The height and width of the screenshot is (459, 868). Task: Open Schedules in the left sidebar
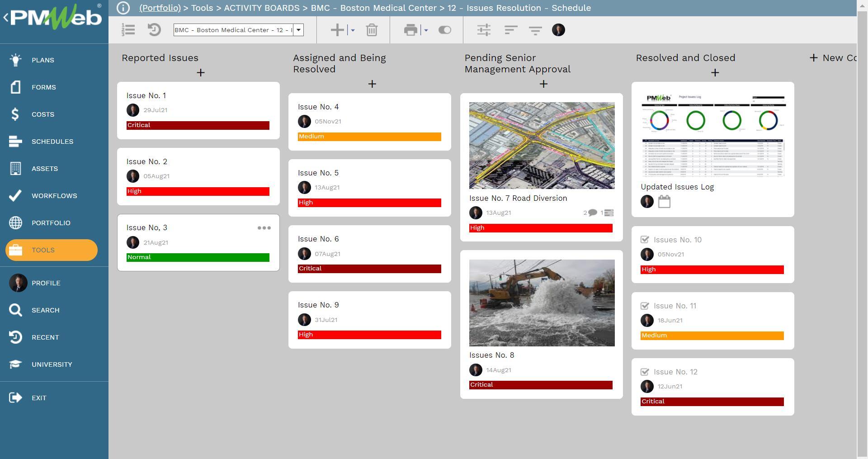[x=52, y=142]
